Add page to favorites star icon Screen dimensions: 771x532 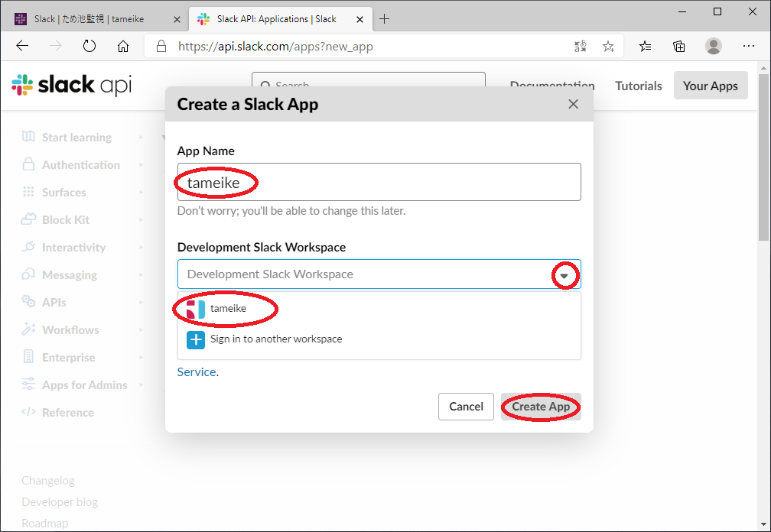pos(608,47)
